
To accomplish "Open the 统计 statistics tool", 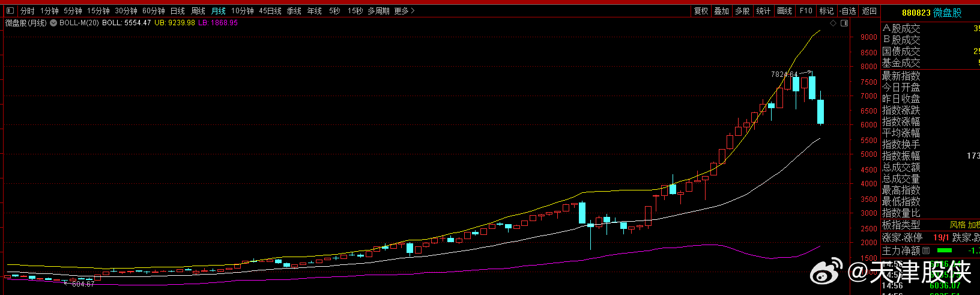I will click(x=763, y=11).
